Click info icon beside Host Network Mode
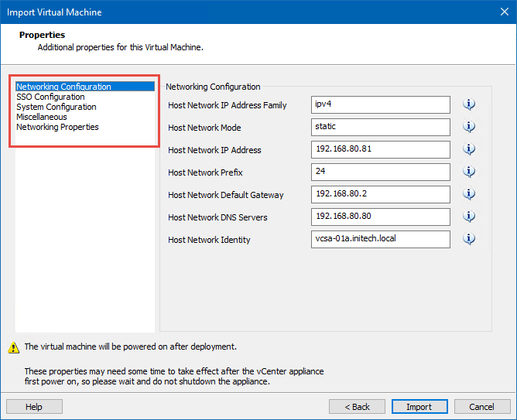The width and height of the screenshot is (517, 420). click(x=469, y=127)
